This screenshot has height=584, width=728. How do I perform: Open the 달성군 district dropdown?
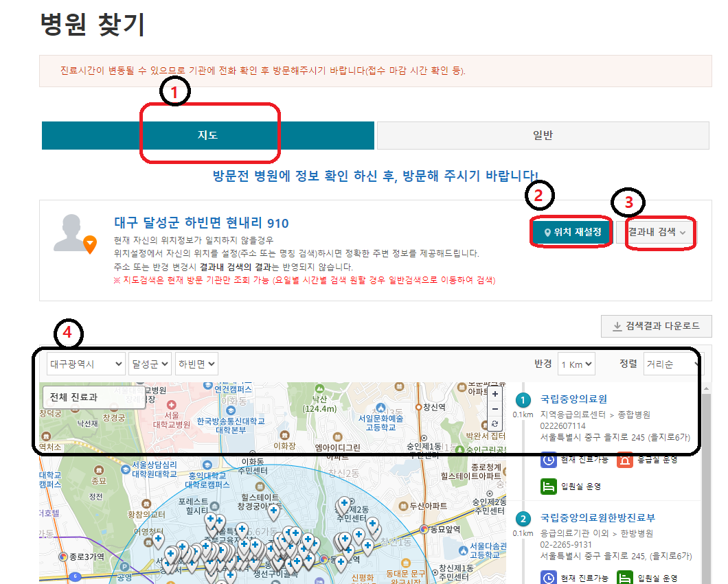150,364
